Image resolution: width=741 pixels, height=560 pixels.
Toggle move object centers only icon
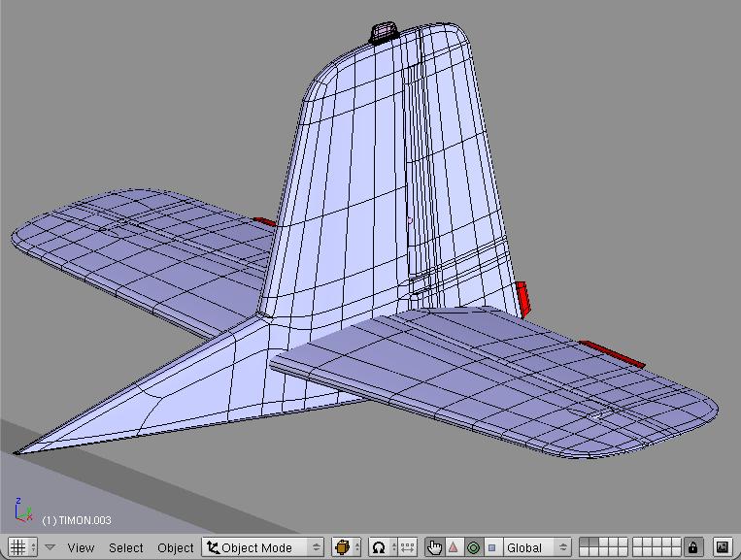[x=407, y=547]
